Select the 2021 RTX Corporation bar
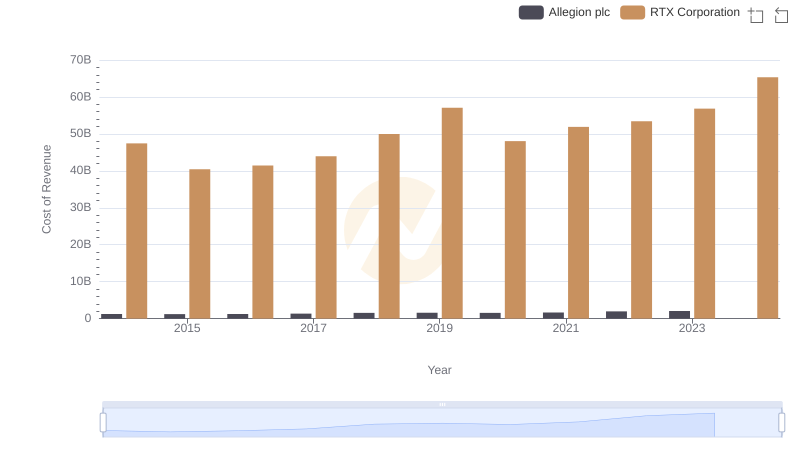This screenshot has height=461, width=800. tap(579, 223)
